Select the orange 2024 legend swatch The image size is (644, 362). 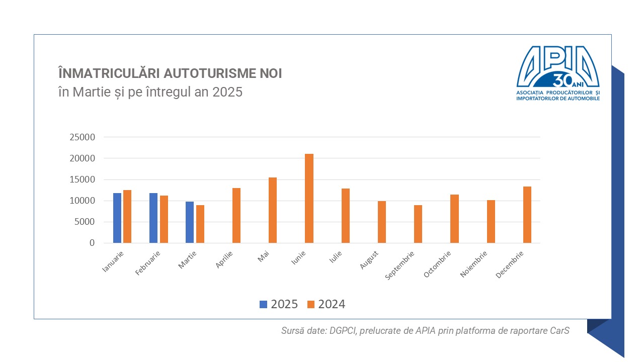pos(311,304)
